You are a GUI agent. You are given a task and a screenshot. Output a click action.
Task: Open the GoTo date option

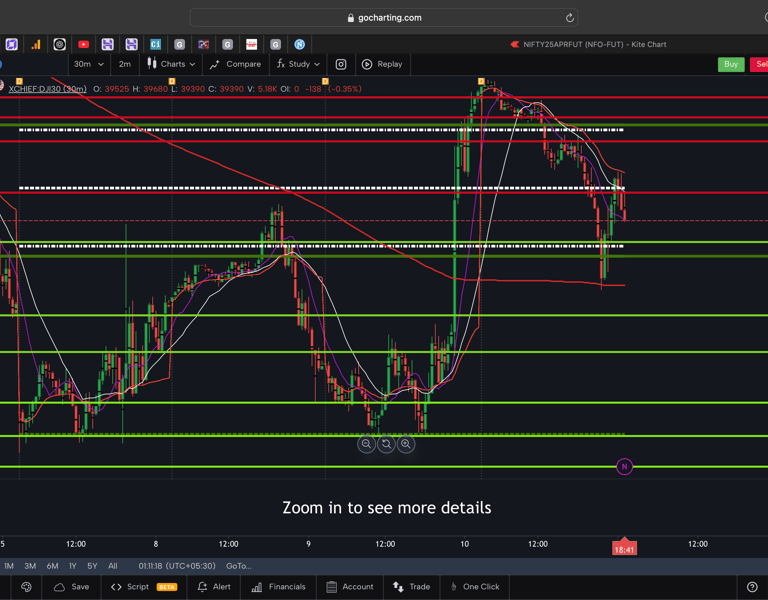pos(239,566)
